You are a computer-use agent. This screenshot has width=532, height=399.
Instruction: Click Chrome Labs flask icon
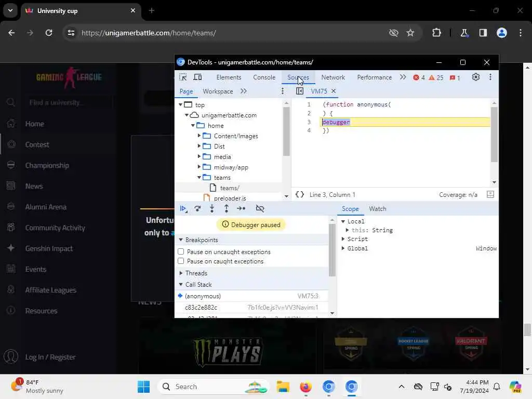click(464, 33)
